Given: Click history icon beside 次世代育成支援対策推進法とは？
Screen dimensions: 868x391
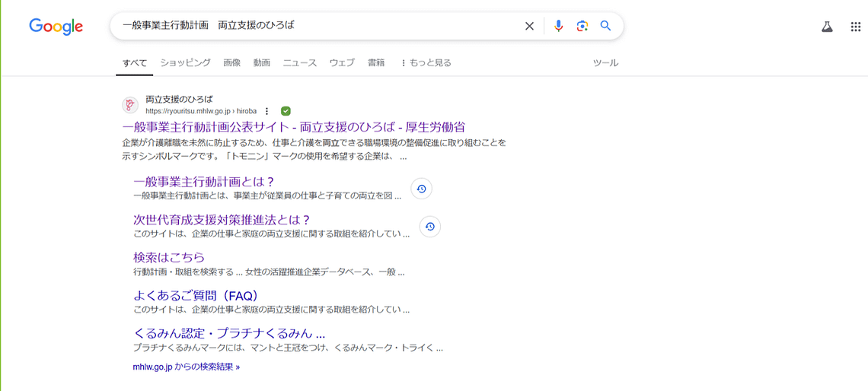Looking at the screenshot, I should [430, 226].
